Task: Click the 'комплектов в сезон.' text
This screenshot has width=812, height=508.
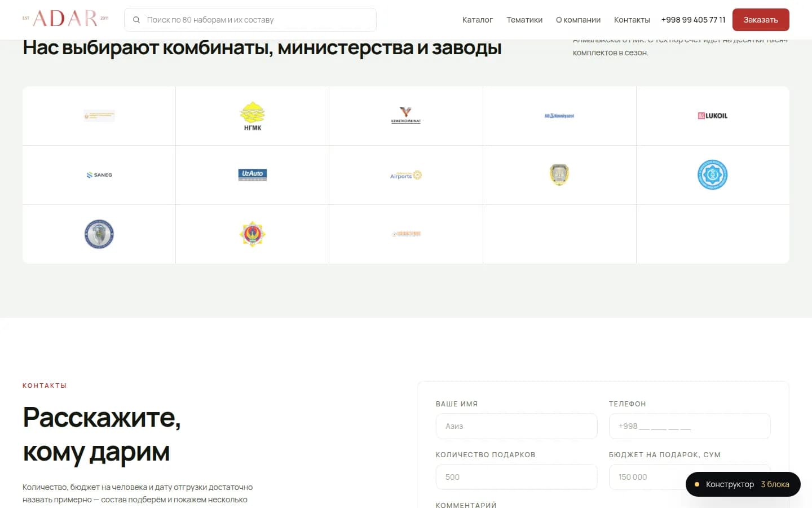Action: pyautogui.click(x=611, y=52)
